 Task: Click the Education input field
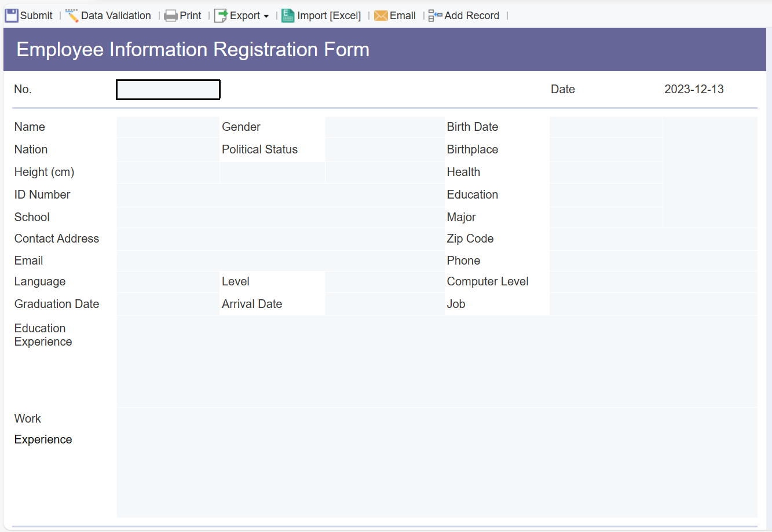[x=606, y=195]
